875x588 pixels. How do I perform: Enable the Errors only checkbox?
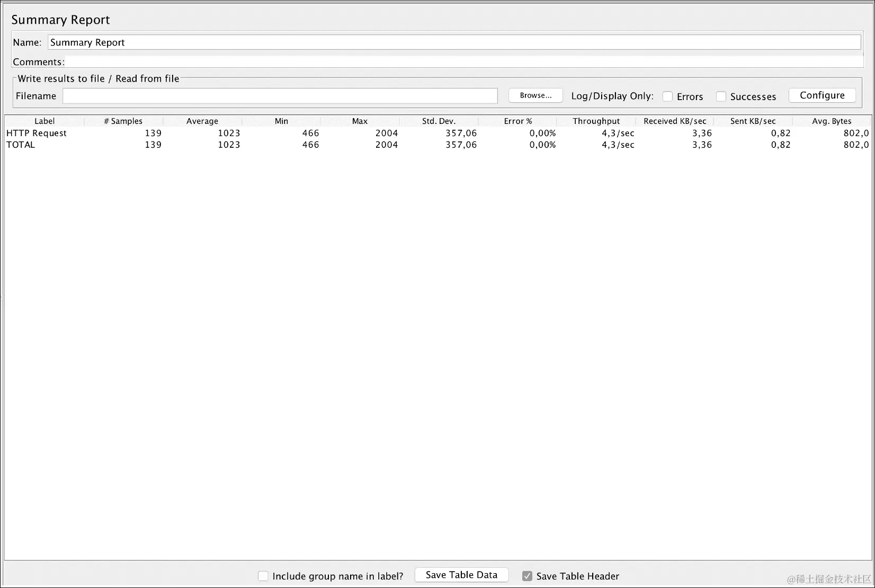[x=667, y=96]
